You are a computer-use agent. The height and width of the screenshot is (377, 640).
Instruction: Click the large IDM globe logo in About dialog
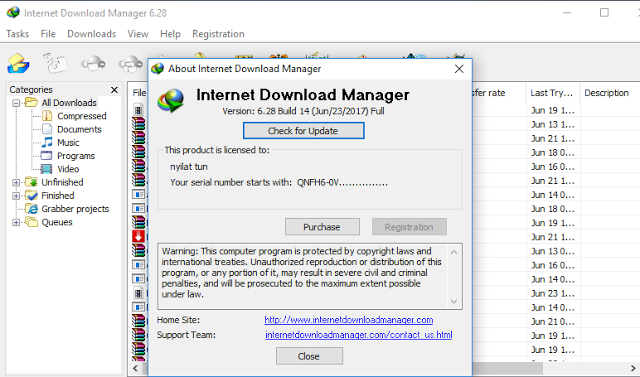point(171,101)
